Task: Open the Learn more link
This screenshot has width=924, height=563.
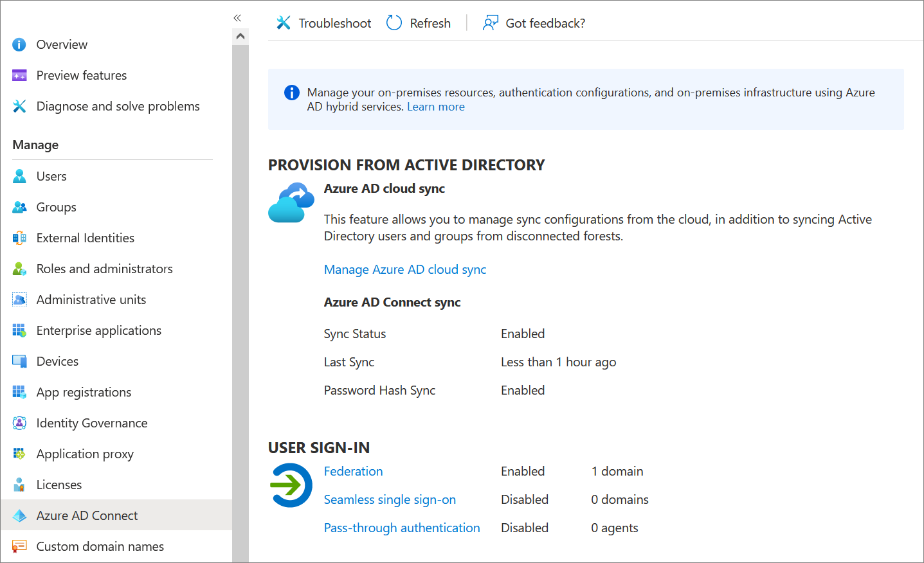Action: click(435, 106)
